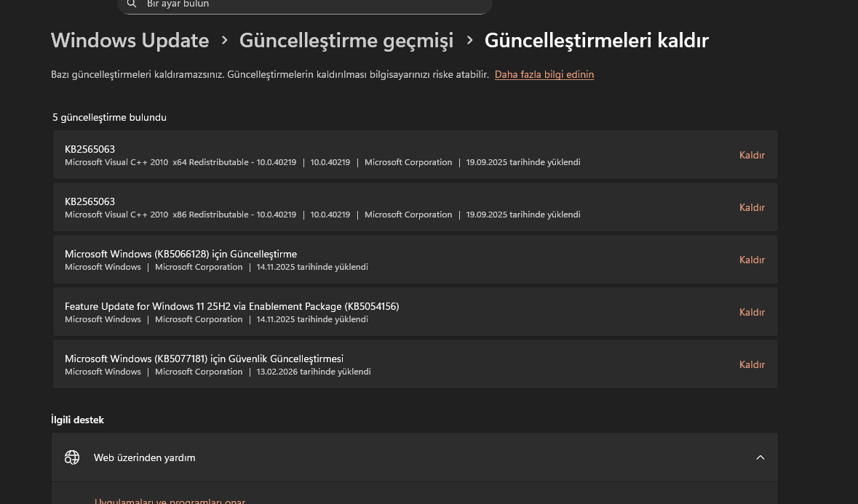This screenshot has height=504, width=858.
Task: Collapse the Web üzerinden yardım section
Action: coord(760,457)
